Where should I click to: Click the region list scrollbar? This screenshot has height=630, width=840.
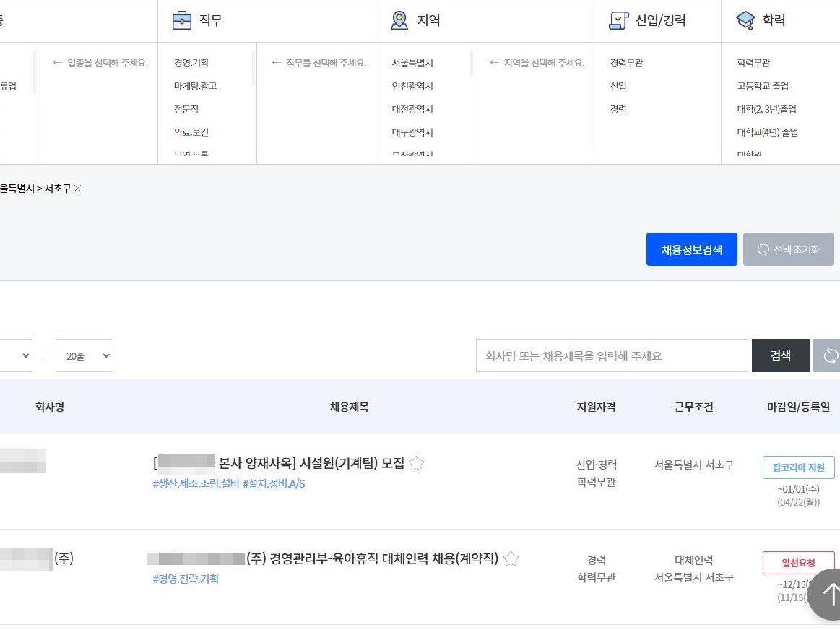[472, 64]
